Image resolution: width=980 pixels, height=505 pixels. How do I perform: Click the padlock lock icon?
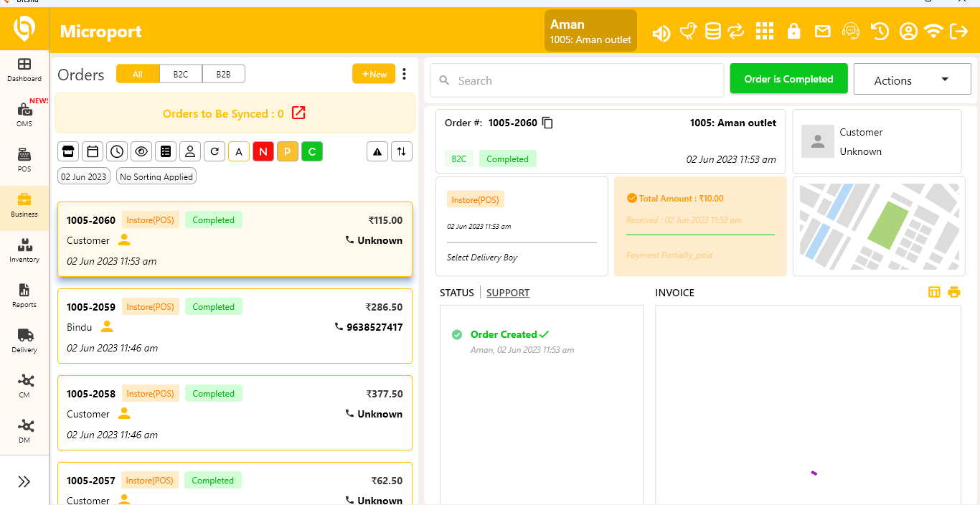pyautogui.click(x=793, y=31)
